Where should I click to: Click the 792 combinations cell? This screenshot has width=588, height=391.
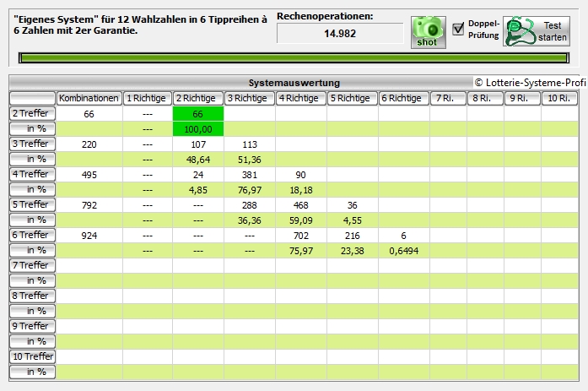click(89, 205)
